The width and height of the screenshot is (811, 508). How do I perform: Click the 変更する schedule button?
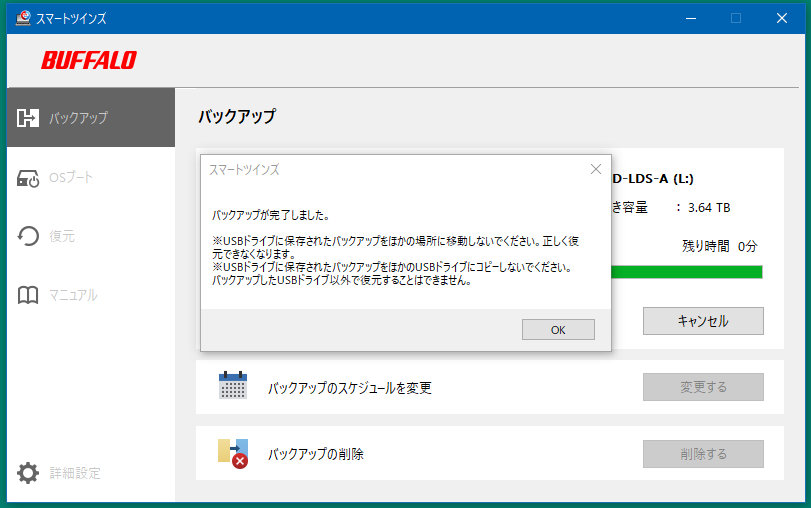[x=703, y=387]
